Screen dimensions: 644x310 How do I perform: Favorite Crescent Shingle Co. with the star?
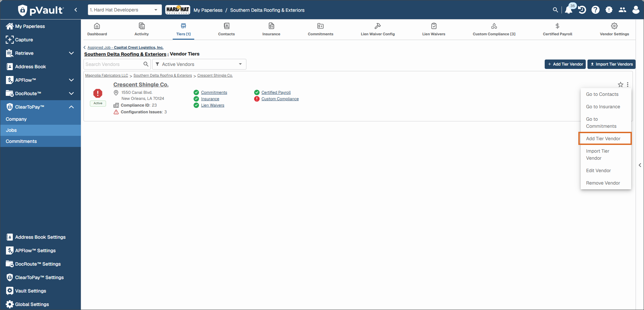[620, 85]
